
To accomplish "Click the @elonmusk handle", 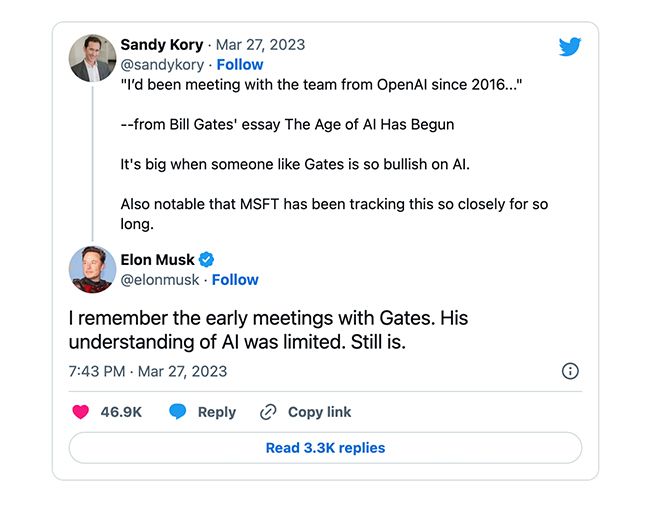I will pyautogui.click(x=160, y=280).
